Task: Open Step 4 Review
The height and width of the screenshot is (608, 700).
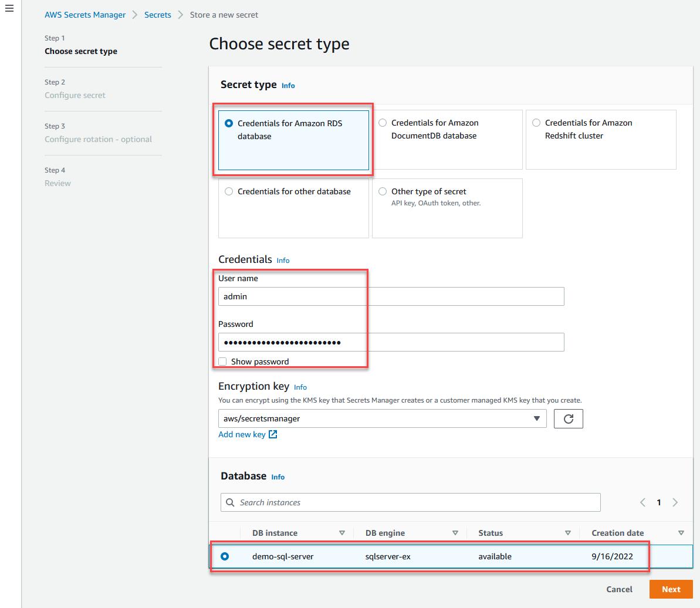Action: (58, 184)
